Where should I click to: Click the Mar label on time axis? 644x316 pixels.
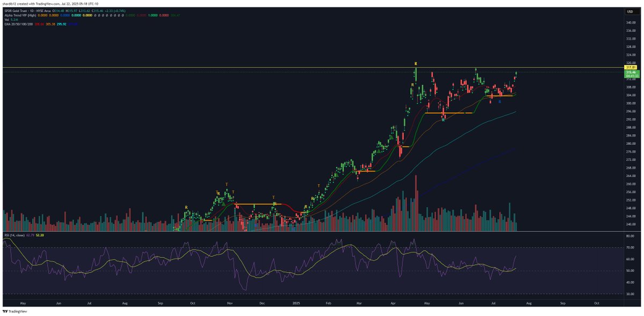(x=359, y=303)
